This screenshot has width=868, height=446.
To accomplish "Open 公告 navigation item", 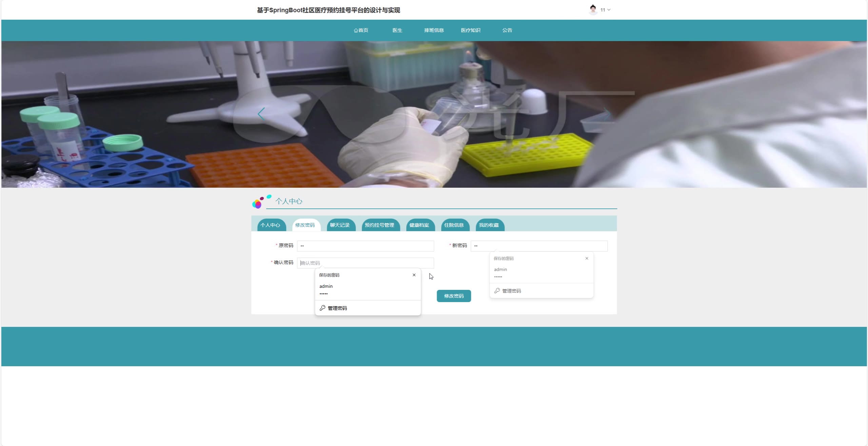I will click(507, 30).
